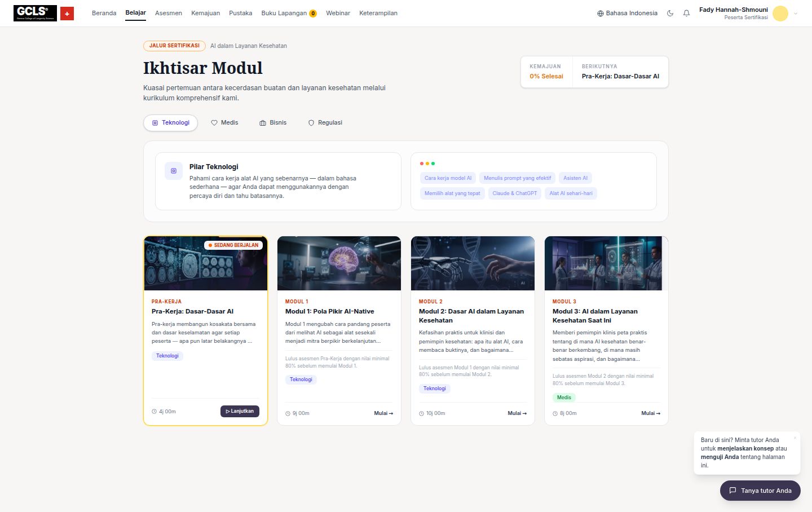
Task: Open the 'Tanya tutor Anda' chat
Action: pos(760,491)
